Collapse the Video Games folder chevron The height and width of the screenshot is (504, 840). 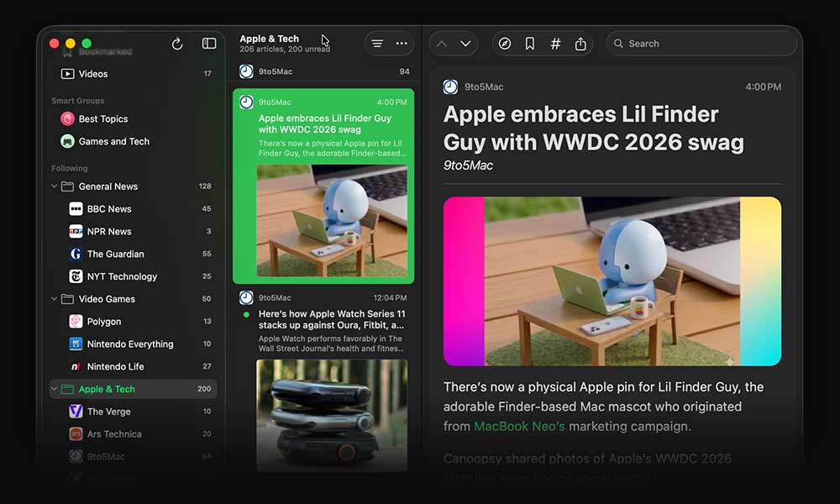(54, 299)
